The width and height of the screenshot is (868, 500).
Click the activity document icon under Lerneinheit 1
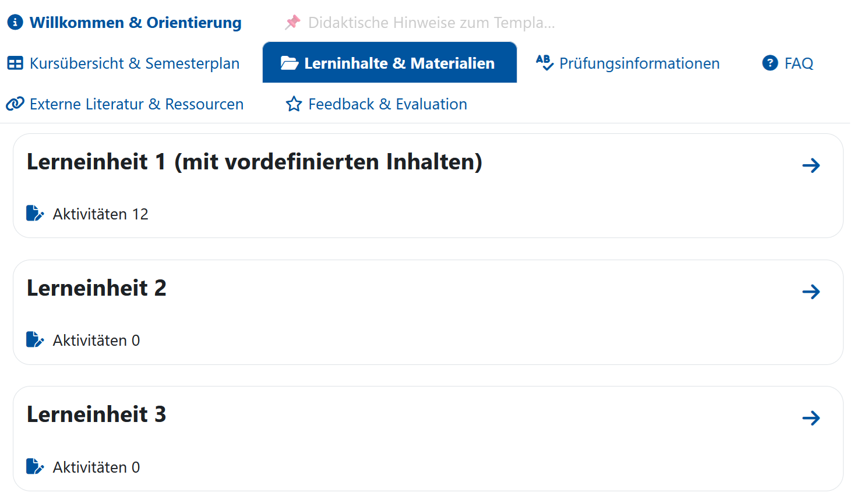(x=34, y=213)
